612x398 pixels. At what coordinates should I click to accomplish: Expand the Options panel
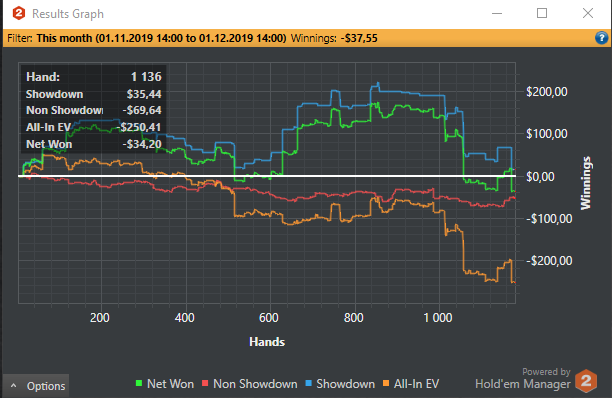(36, 386)
